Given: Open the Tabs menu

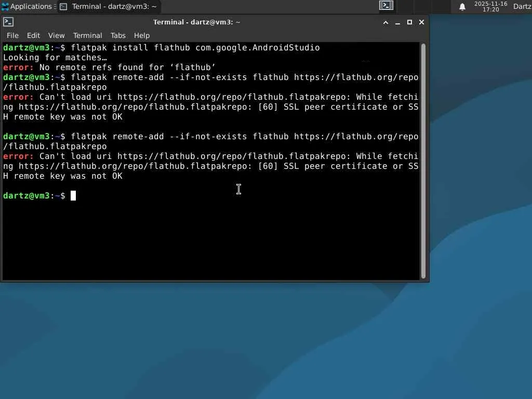Looking at the screenshot, I should [118, 35].
